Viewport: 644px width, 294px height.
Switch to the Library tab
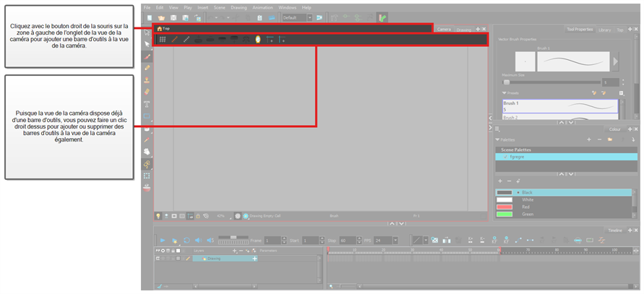point(604,30)
